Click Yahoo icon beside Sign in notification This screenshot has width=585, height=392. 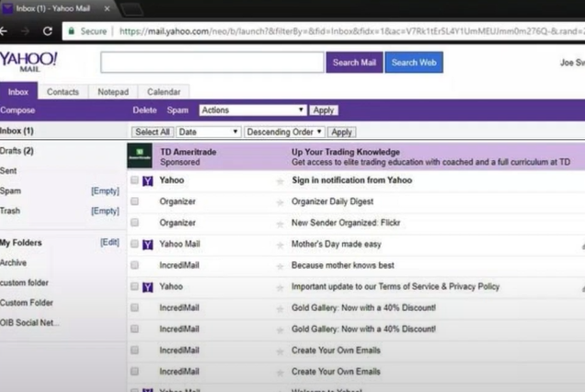[x=148, y=181]
